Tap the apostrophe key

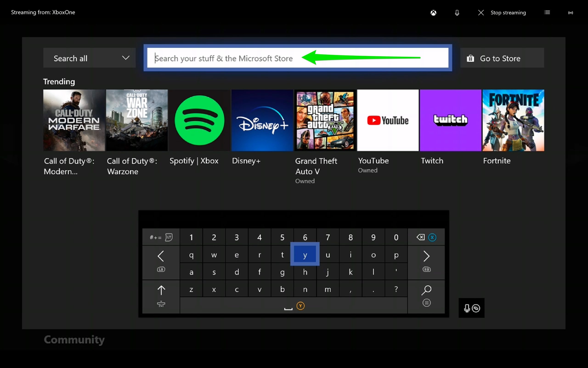coord(396,272)
